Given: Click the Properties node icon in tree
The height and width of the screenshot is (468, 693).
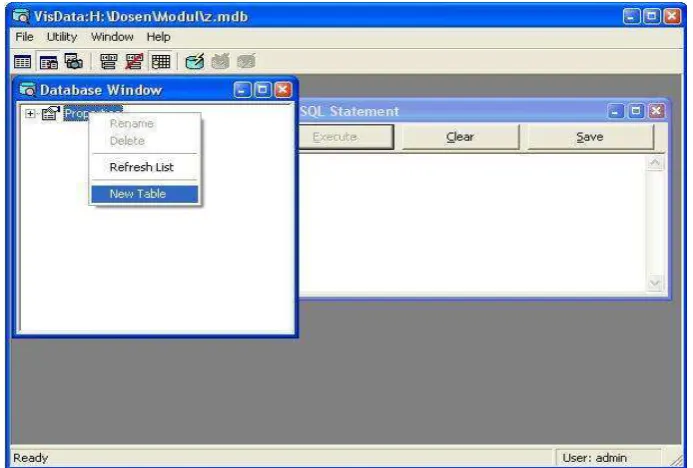Looking at the screenshot, I should [50, 113].
